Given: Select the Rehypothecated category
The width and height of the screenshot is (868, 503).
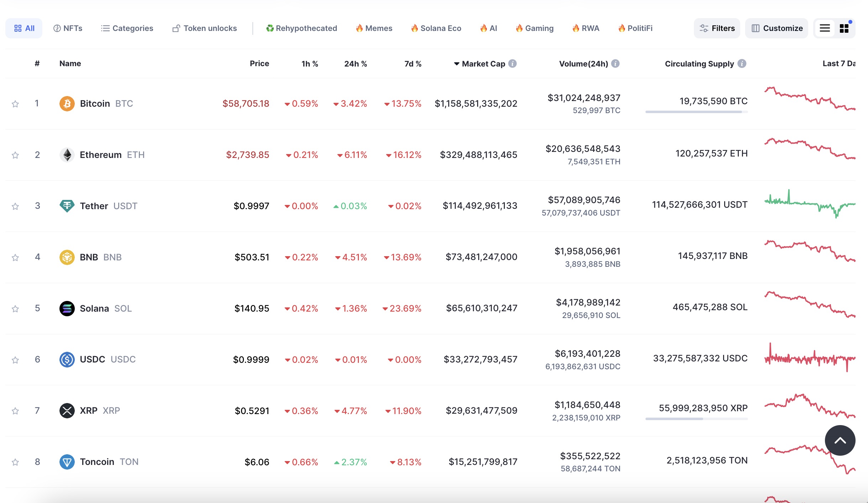Looking at the screenshot, I should [301, 28].
